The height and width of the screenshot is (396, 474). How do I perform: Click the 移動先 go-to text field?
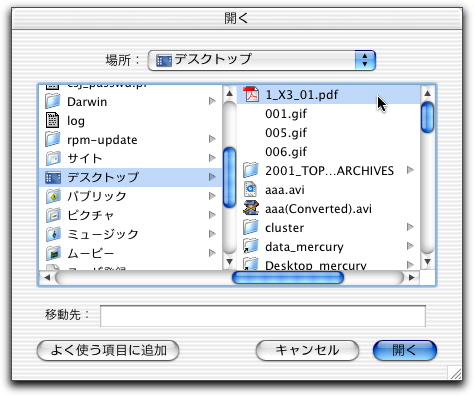click(263, 316)
